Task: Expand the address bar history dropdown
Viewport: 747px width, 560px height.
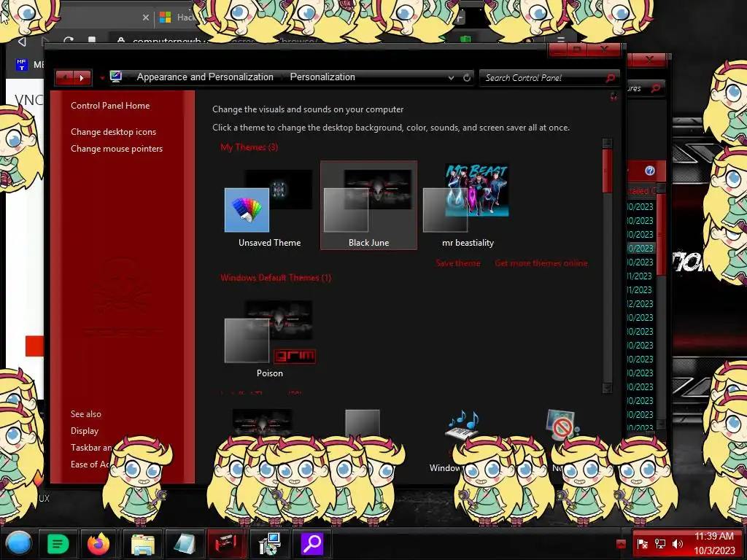Action: 451,77
